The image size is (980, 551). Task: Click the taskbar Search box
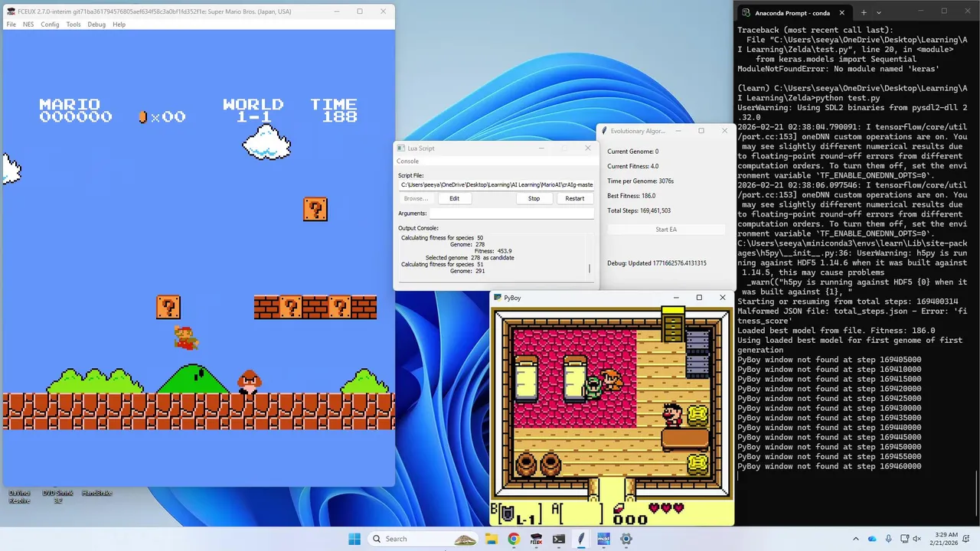click(423, 539)
